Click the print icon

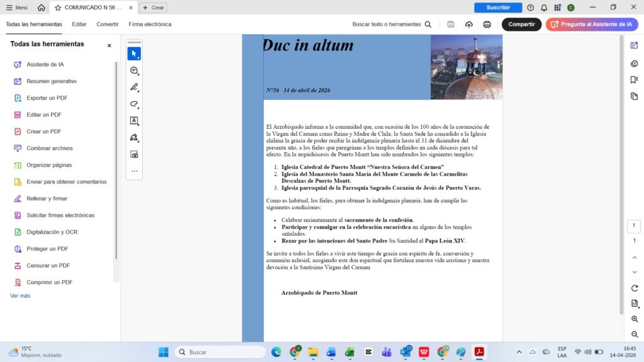(487, 25)
